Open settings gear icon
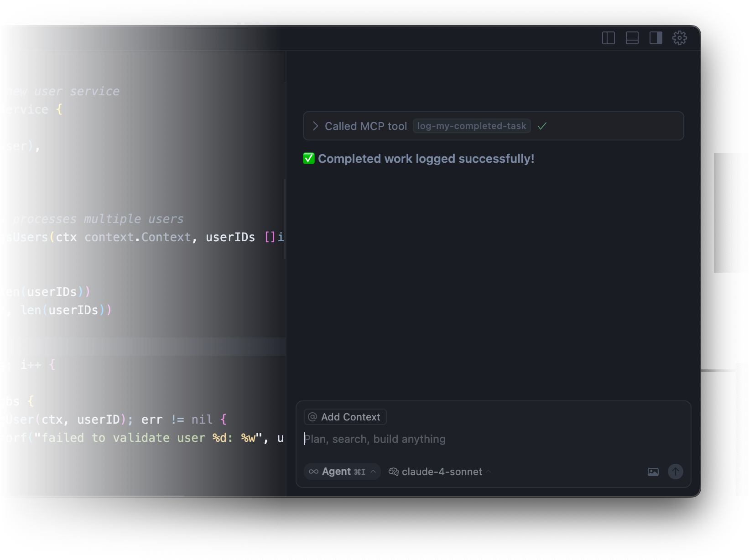The height and width of the screenshot is (560, 749). pos(680,38)
